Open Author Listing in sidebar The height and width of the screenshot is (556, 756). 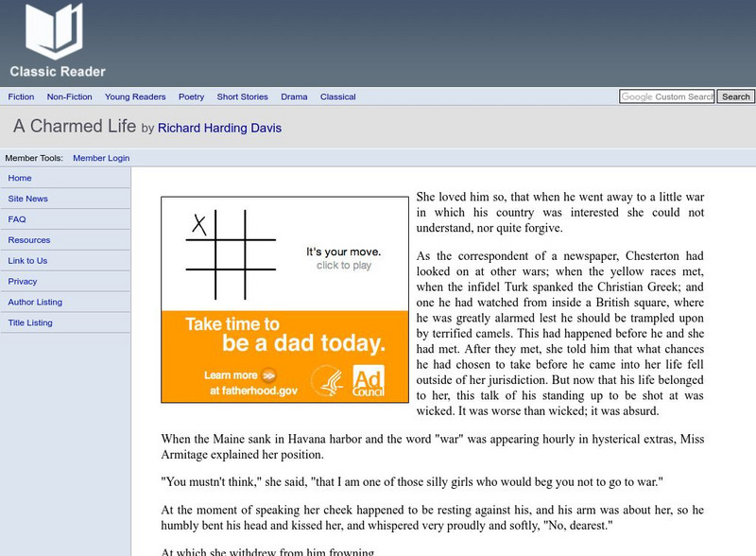click(35, 302)
